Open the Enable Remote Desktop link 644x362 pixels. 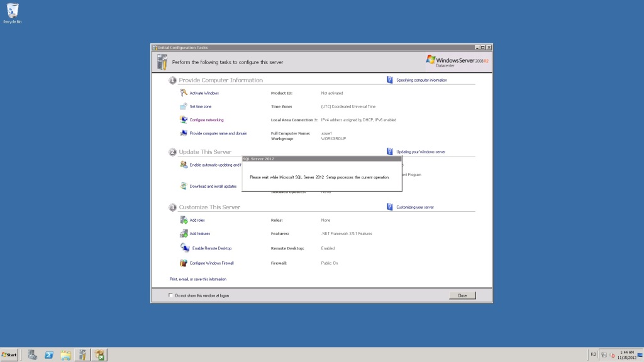click(212, 248)
